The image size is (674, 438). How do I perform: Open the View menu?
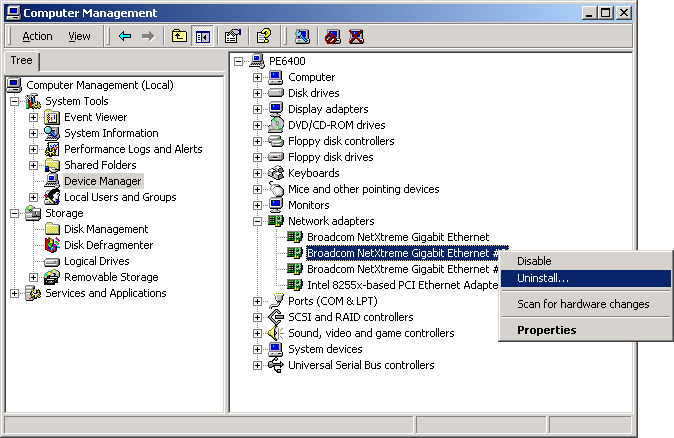tap(80, 37)
